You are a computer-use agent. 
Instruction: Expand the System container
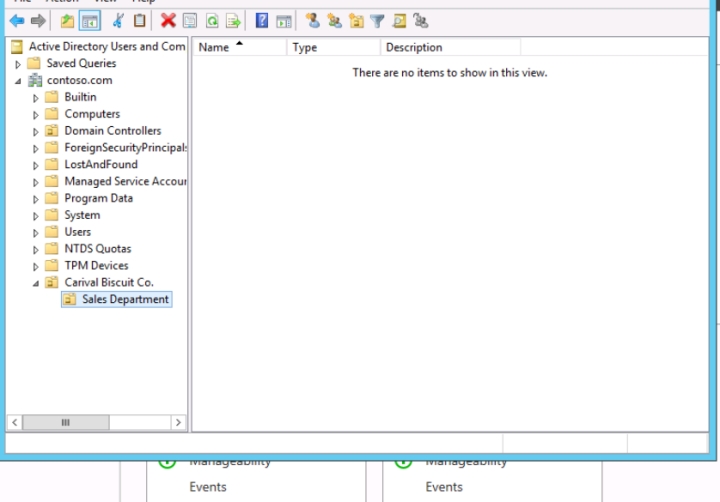tap(35, 216)
